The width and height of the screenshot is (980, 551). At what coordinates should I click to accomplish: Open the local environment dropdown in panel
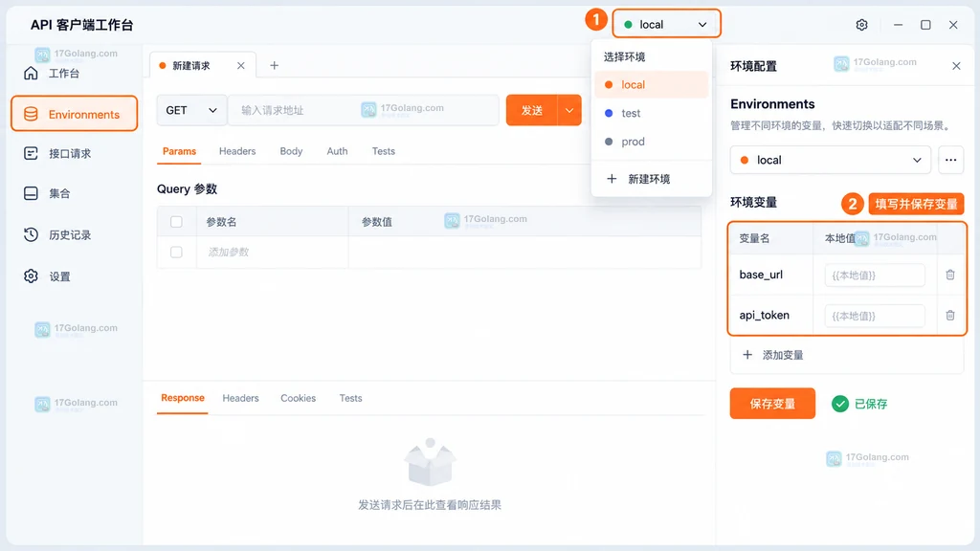(830, 160)
